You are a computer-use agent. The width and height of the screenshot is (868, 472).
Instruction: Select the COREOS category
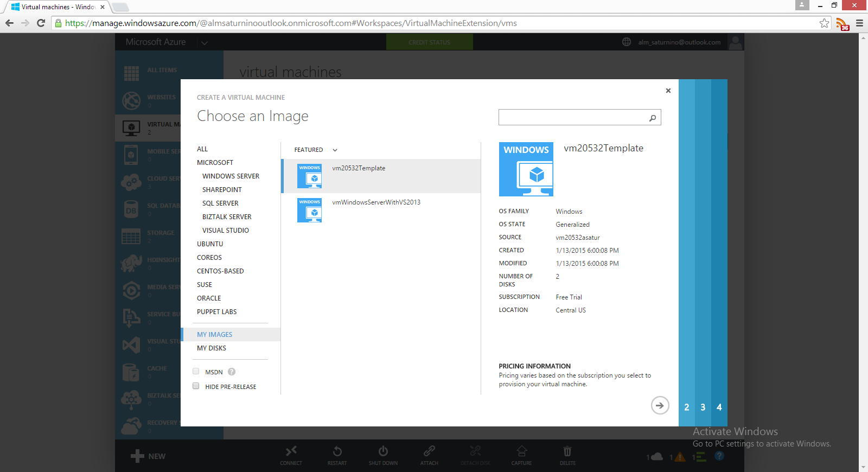tap(209, 258)
